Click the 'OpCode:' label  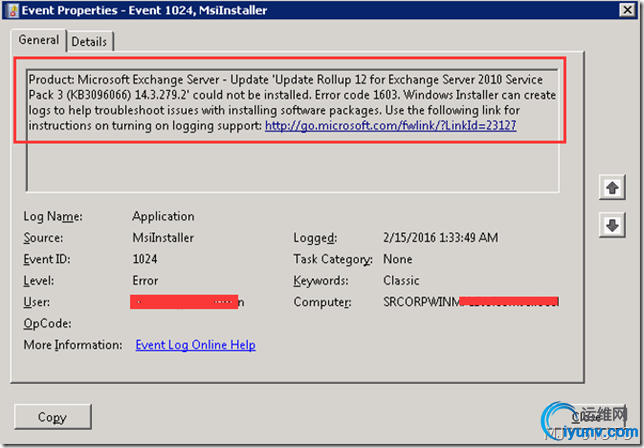47,324
